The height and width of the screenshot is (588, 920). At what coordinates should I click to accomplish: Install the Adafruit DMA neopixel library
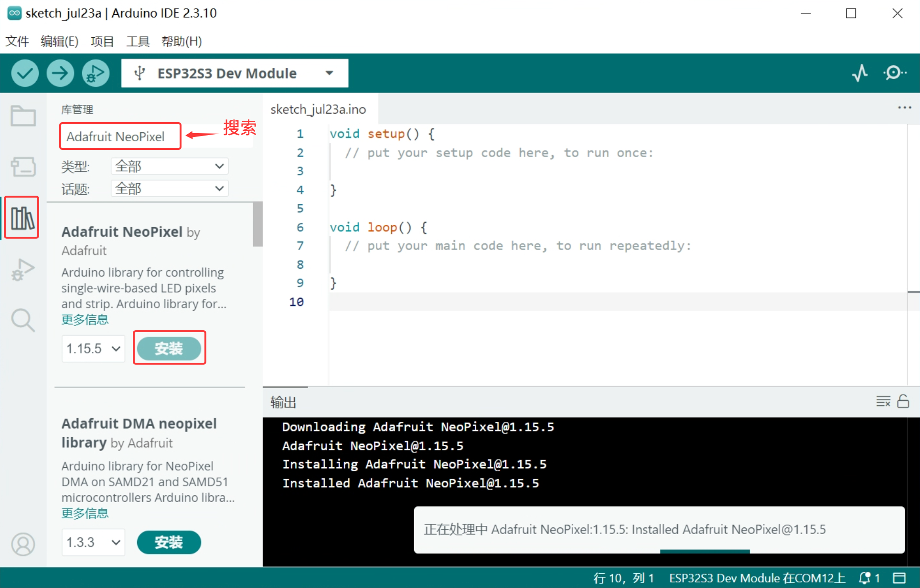pos(169,542)
